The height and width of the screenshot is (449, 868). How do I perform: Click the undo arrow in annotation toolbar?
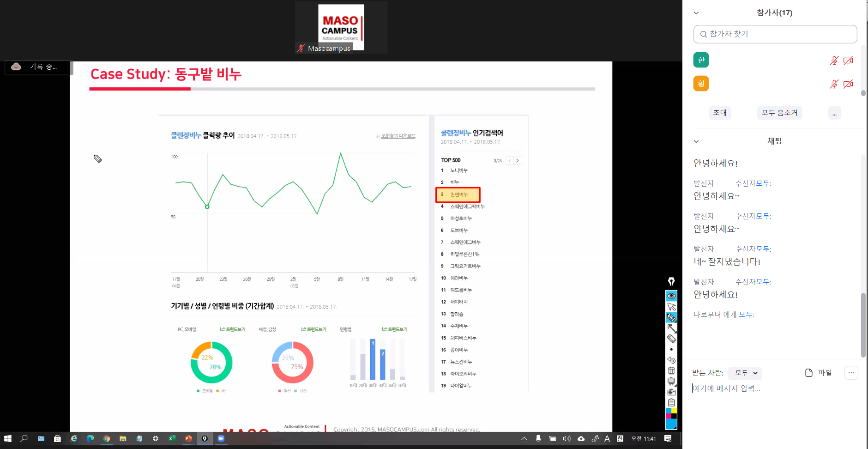671,360
